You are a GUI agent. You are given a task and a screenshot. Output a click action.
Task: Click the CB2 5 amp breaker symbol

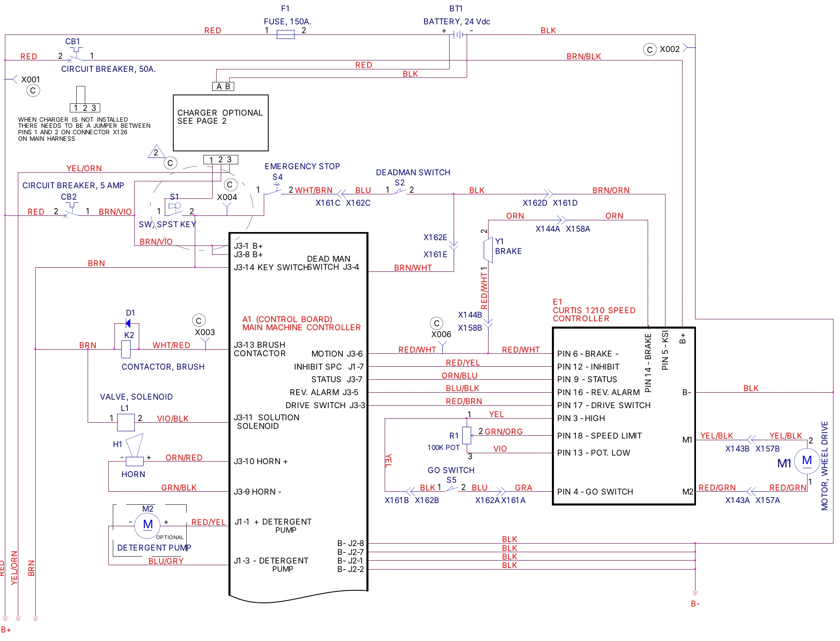pyautogui.click(x=72, y=211)
